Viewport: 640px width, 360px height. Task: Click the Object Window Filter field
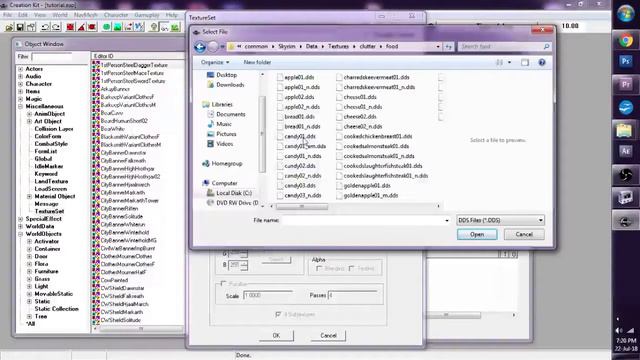(52, 57)
